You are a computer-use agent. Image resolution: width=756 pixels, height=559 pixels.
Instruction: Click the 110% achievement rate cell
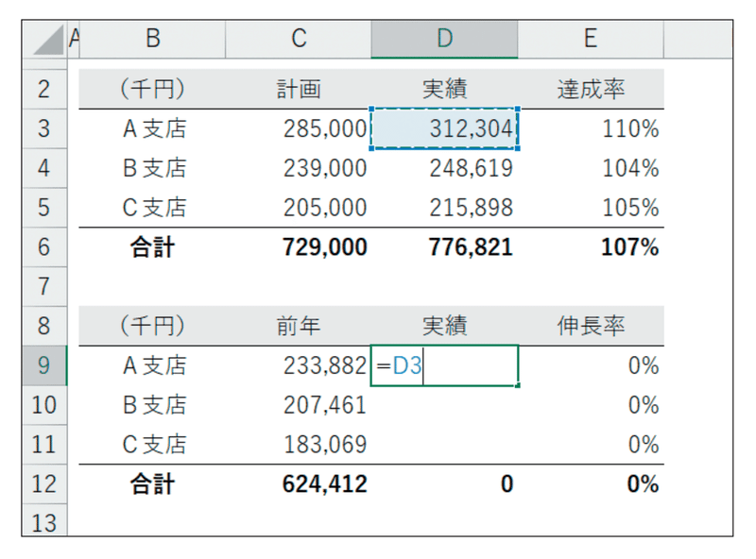point(591,128)
